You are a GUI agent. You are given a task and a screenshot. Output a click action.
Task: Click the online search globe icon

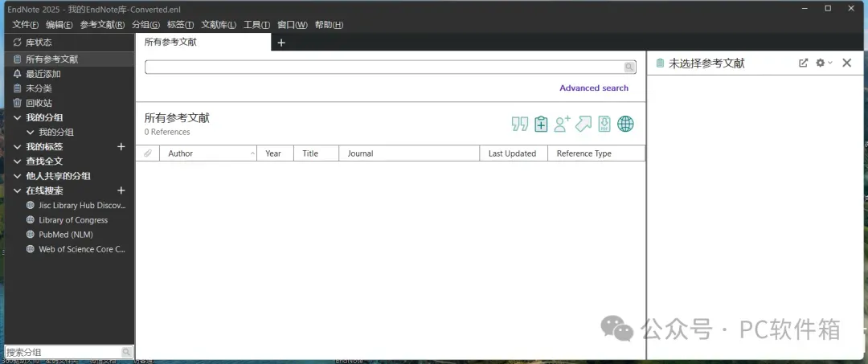[625, 124]
